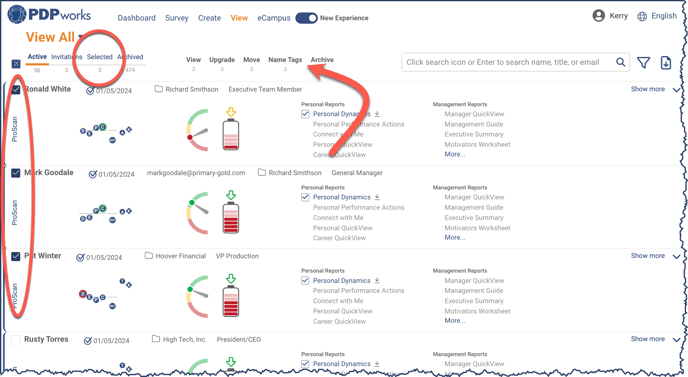Open the Create menu
This screenshot has height=377, width=688.
[x=209, y=18]
